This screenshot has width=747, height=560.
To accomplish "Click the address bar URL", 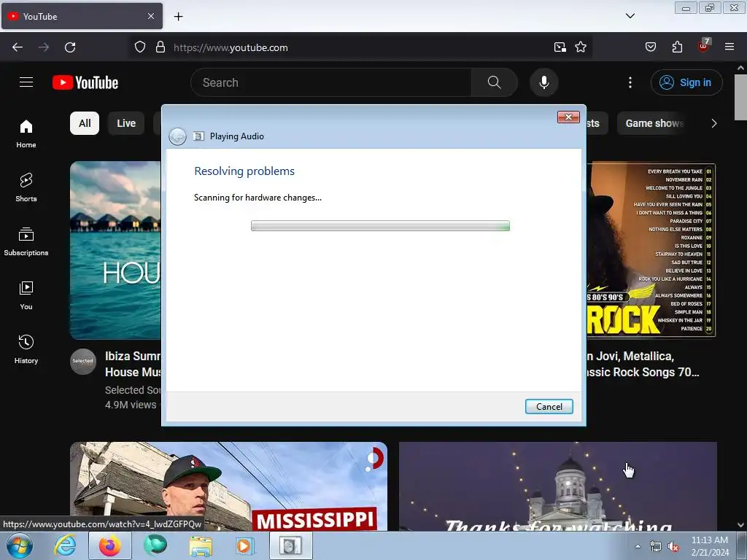I will point(231,47).
